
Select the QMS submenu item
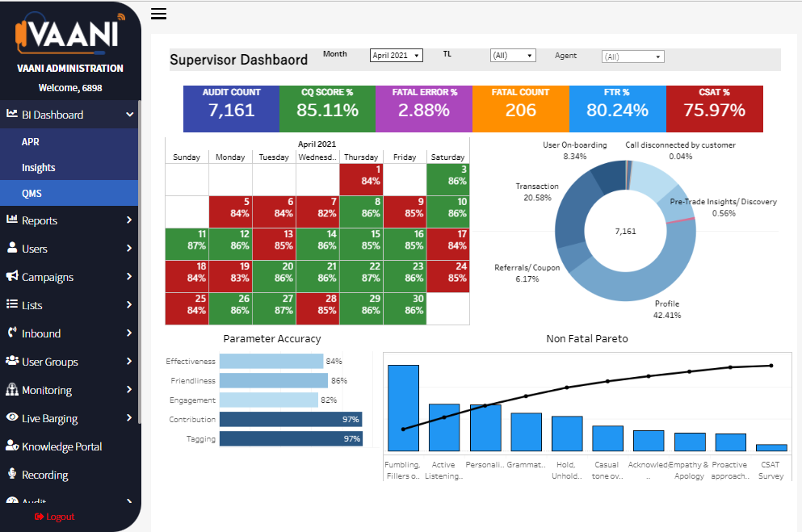(69, 193)
